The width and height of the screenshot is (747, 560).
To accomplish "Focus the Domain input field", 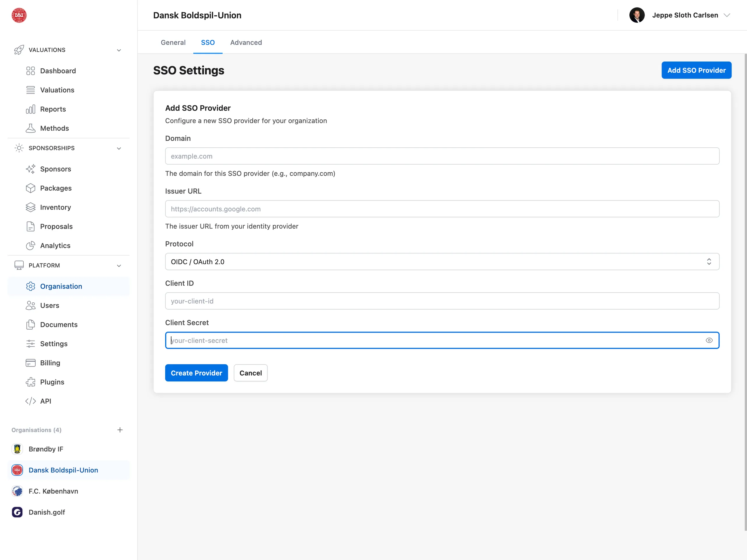I will point(442,156).
